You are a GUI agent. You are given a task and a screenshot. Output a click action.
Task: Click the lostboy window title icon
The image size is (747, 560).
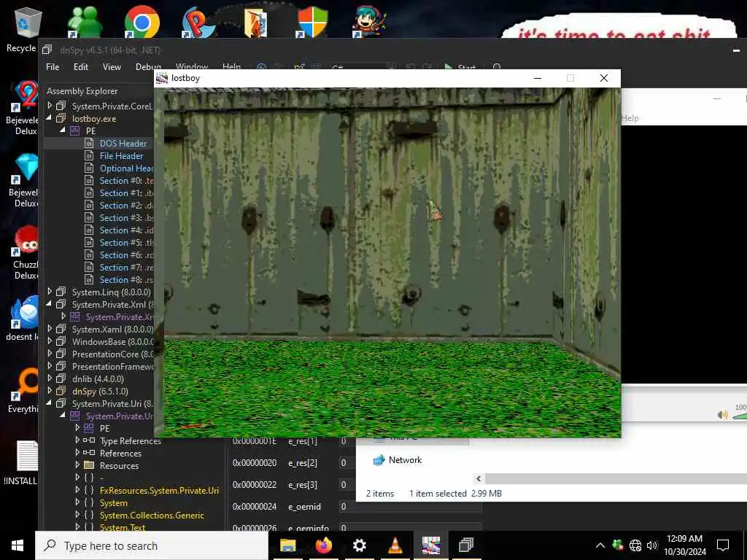click(162, 78)
